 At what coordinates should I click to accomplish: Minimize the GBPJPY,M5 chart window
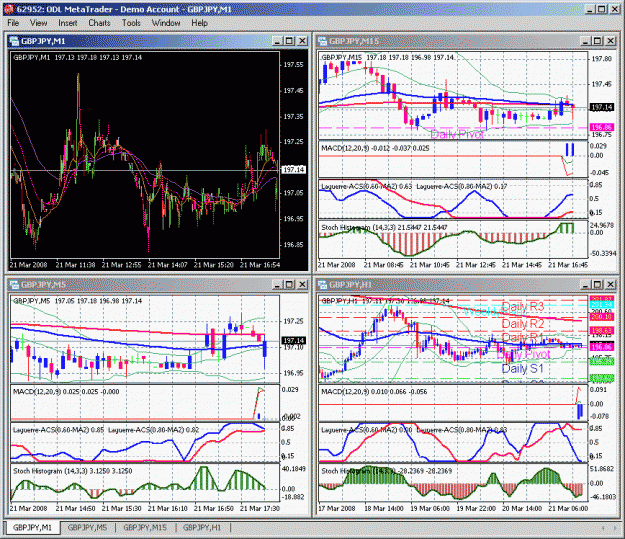point(277,284)
